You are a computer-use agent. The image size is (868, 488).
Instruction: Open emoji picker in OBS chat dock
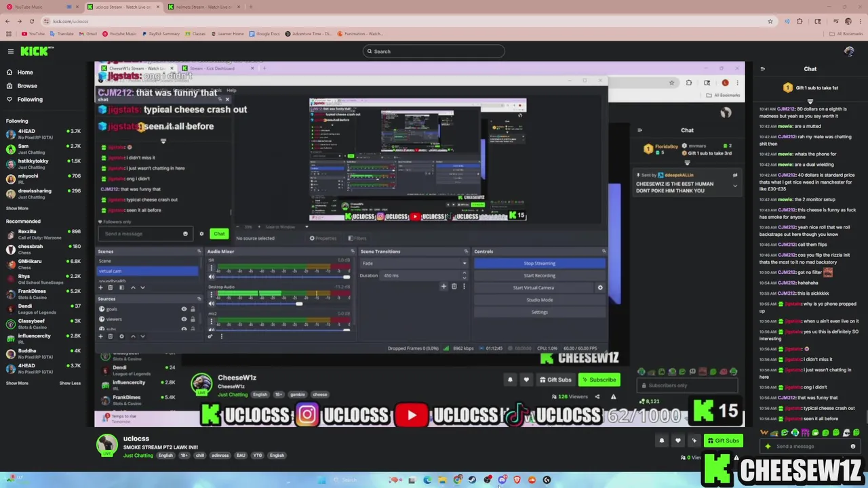185,234
